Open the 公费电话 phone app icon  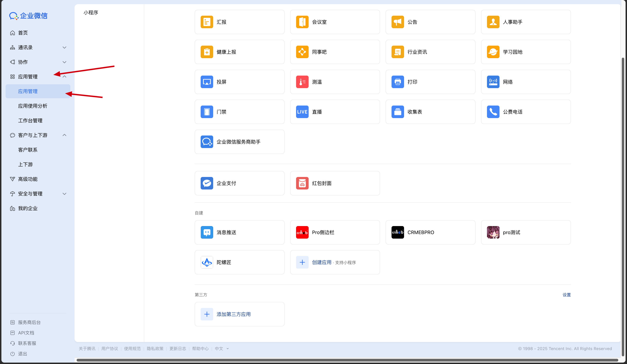click(493, 112)
